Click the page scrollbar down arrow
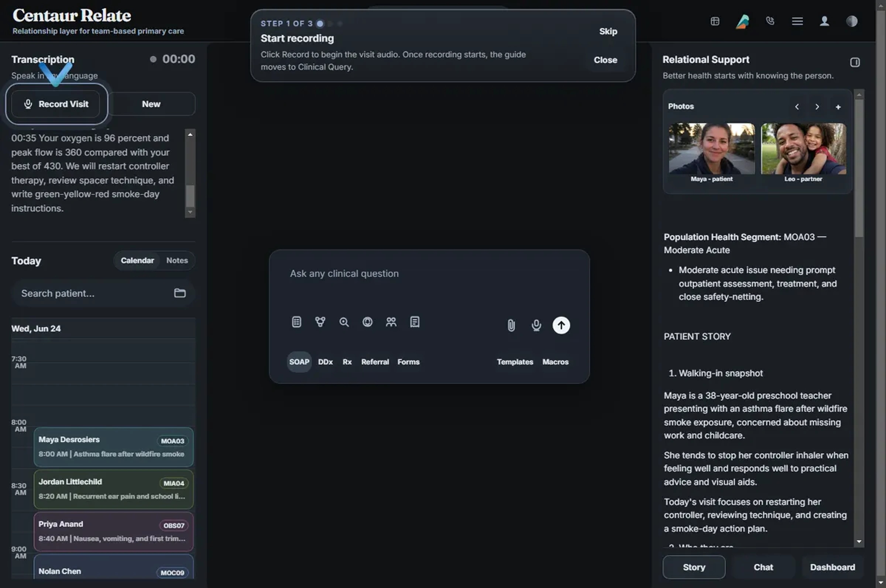 click(x=881, y=583)
